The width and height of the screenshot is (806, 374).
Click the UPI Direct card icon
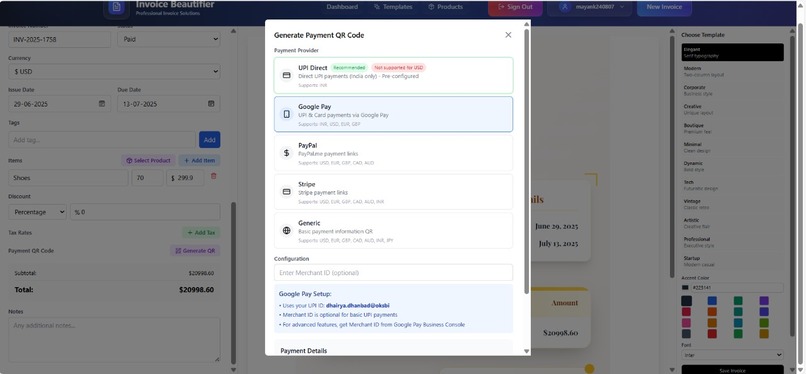tap(287, 76)
